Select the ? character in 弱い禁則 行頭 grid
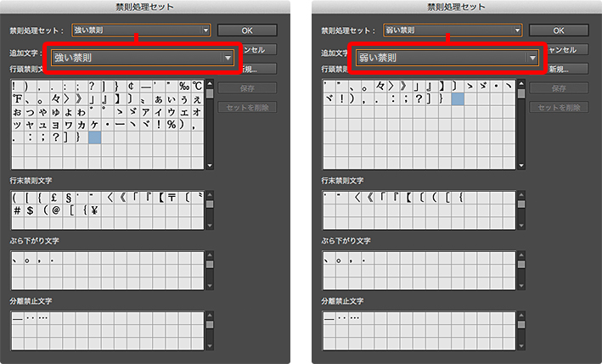Viewport: 602px width, 364px height. pyautogui.click(x=419, y=99)
